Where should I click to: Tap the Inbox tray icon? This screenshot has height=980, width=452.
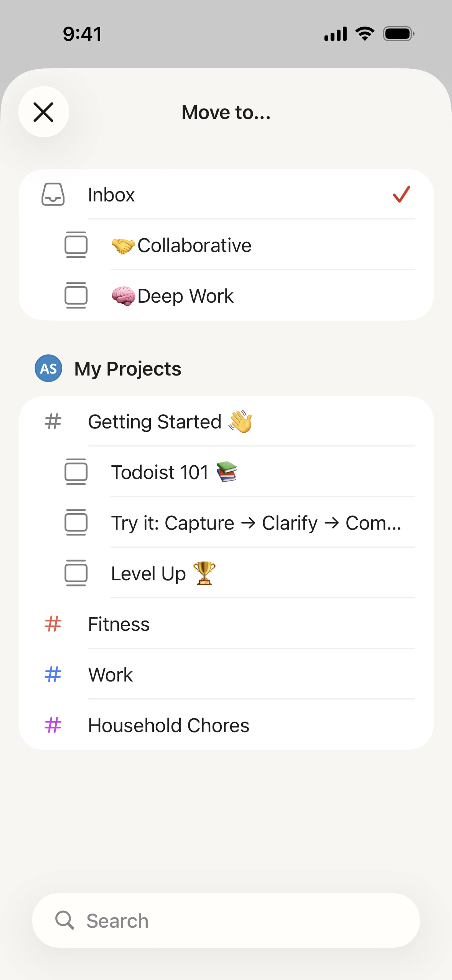[53, 194]
